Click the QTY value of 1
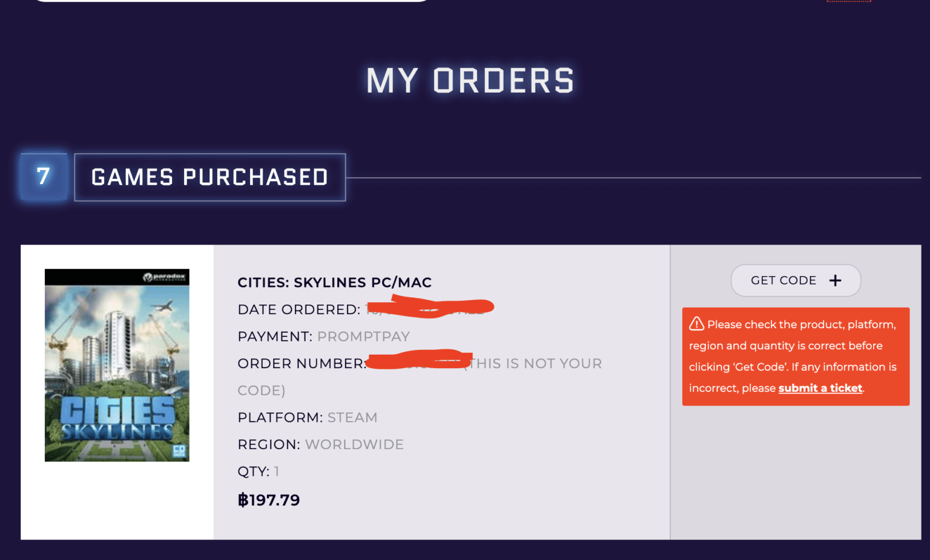 pos(276,472)
